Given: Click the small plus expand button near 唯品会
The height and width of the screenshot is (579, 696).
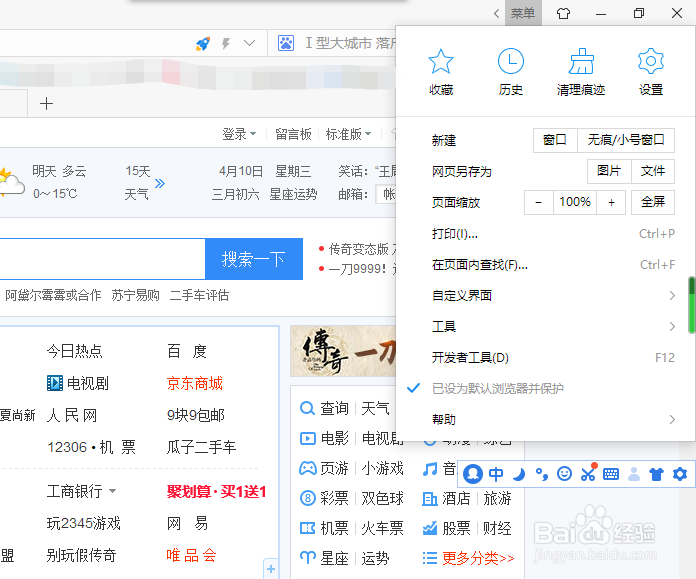Looking at the screenshot, I should pyautogui.click(x=271, y=569).
